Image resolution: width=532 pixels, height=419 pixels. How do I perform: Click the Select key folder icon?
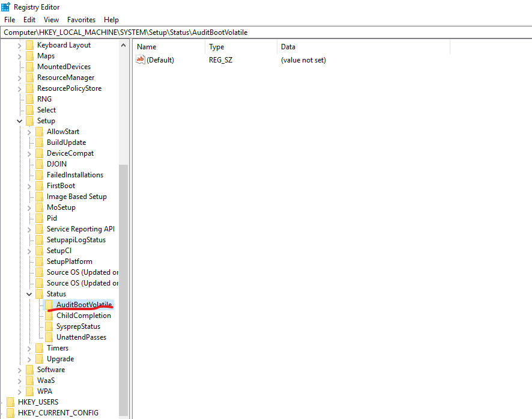pyautogui.click(x=30, y=110)
